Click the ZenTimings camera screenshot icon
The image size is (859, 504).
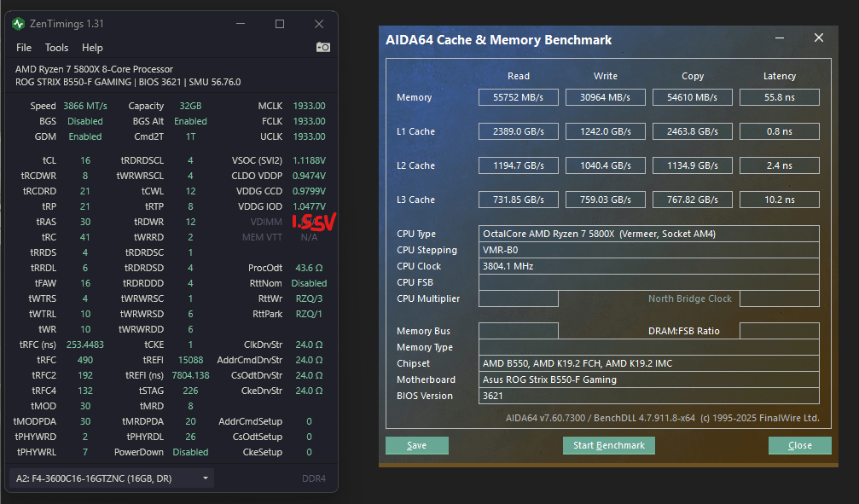point(323,47)
